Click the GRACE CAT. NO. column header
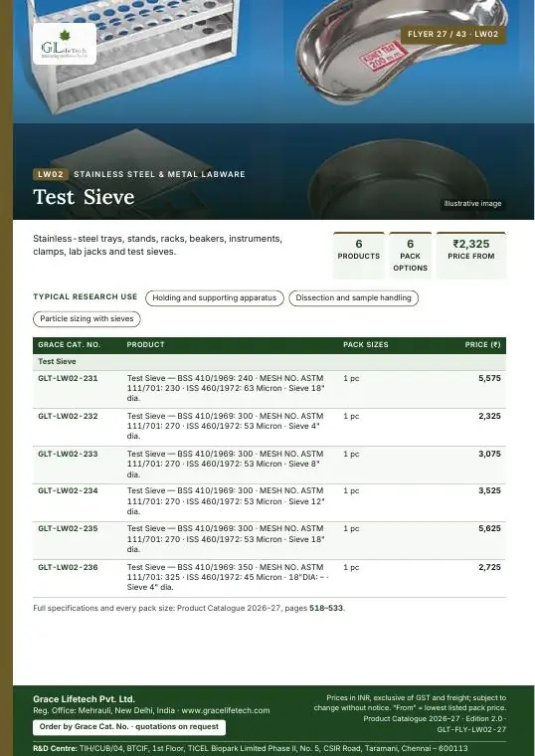535x756 pixels. 69,345
